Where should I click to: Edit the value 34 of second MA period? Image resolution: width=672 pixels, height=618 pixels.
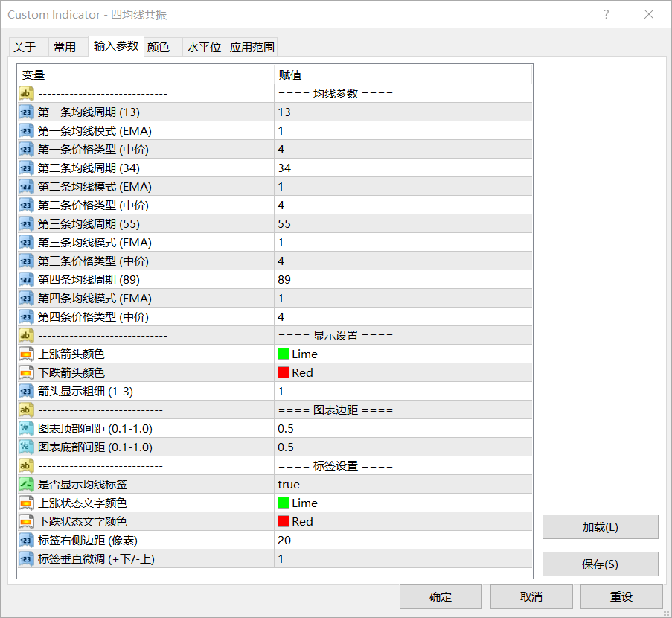403,168
